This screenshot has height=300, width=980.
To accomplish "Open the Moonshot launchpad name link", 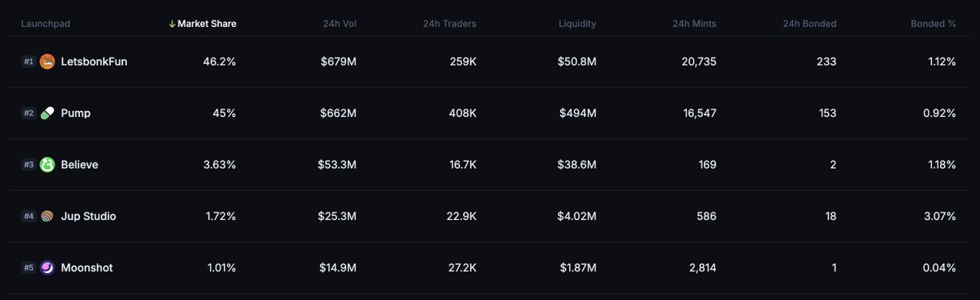I will [x=87, y=267].
